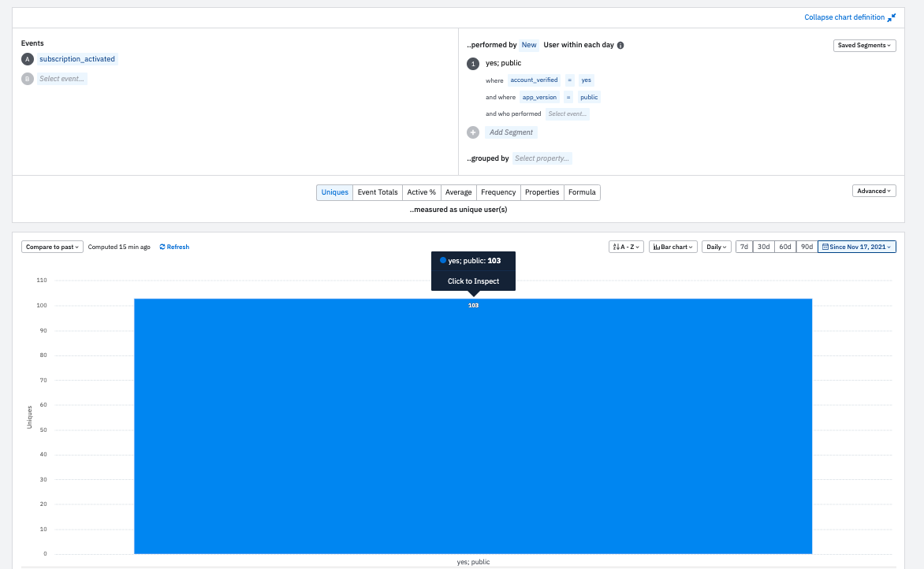Click the 'Computed 15 min ago' text
This screenshot has height=569, width=924.
click(x=119, y=247)
